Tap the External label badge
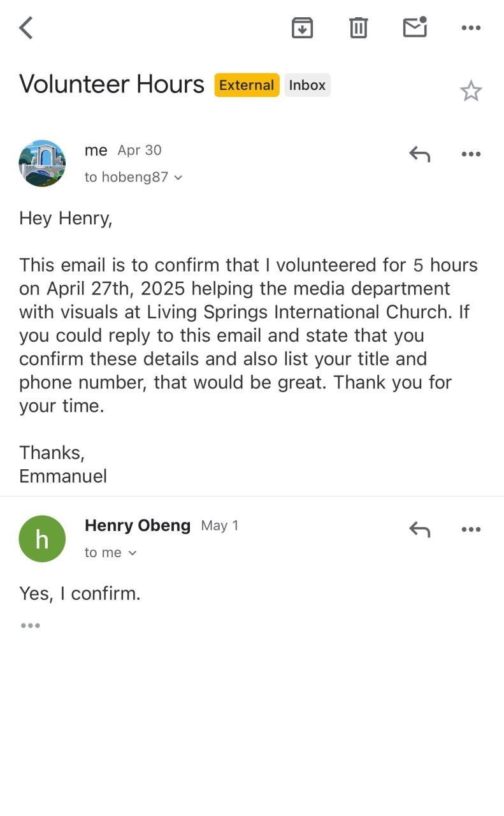The image size is (504, 816). point(247,85)
